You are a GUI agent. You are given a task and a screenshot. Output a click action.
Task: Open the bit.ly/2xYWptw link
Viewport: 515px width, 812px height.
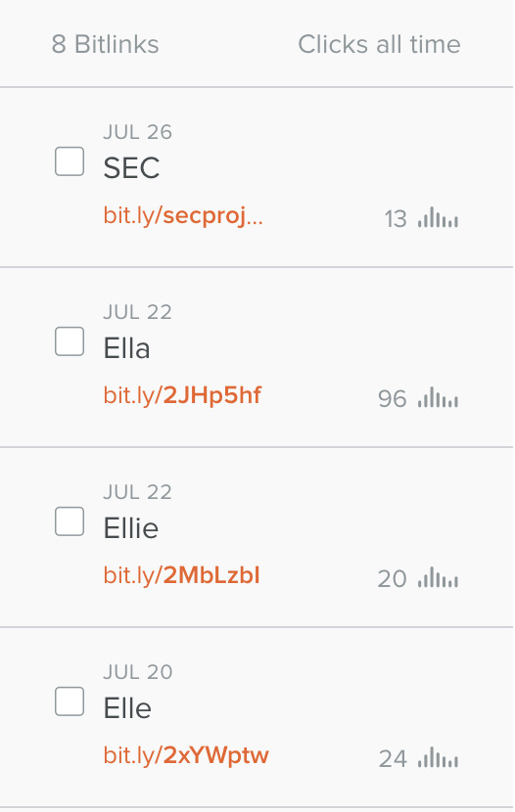pyautogui.click(x=186, y=755)
